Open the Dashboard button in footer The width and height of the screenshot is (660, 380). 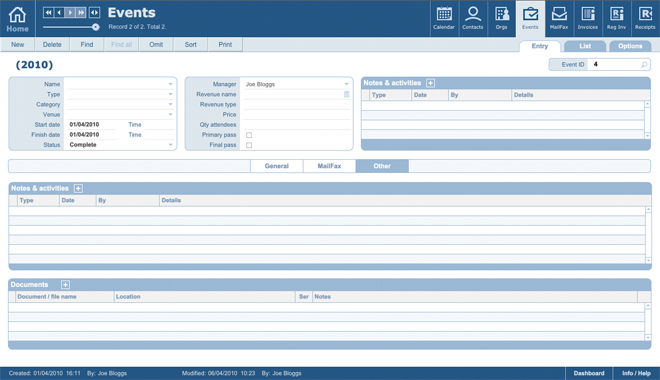pos(589,373)
